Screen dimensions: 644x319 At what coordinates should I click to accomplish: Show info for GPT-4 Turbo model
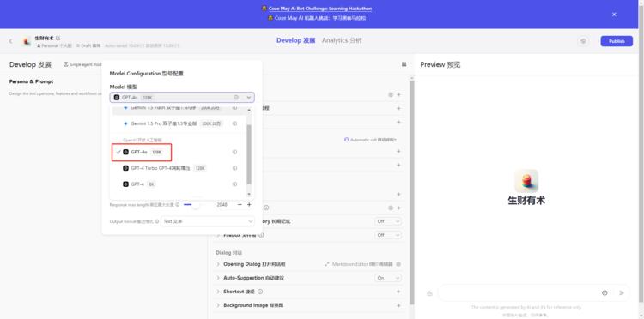pyautogui.click(x=234, y=168)
